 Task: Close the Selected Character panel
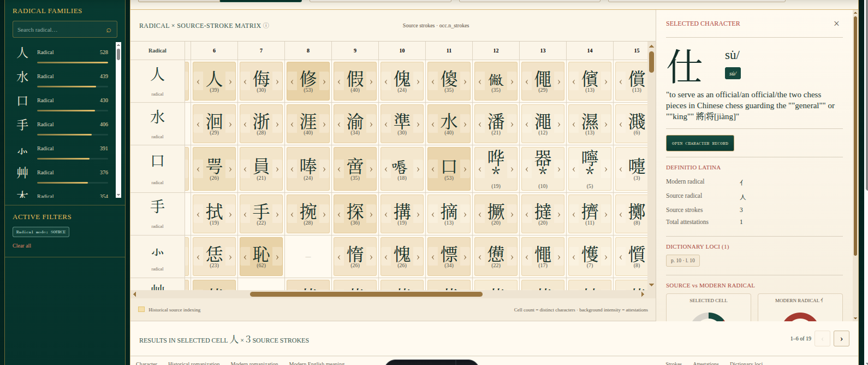pos(836,23)
